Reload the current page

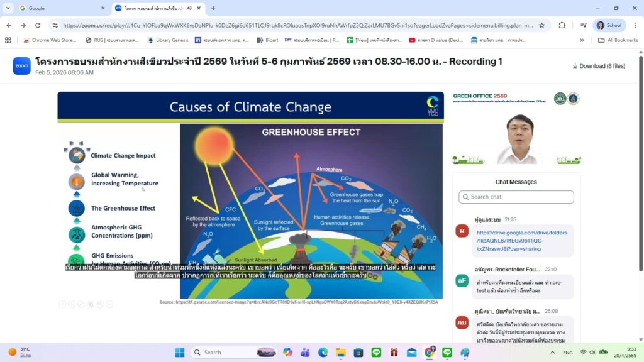coord(38,25)
